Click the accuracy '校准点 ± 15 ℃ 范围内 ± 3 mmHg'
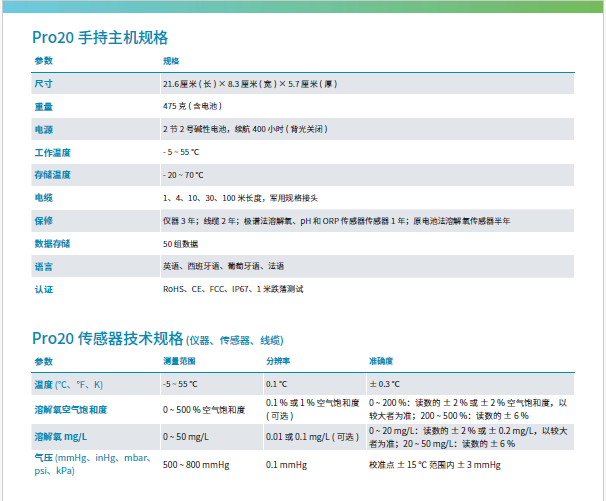 tap(435, 465)
